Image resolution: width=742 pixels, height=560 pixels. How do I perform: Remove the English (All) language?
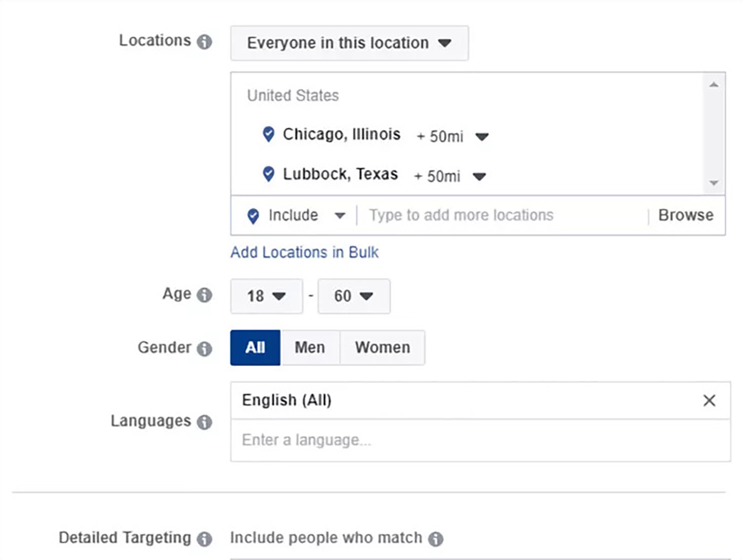(x=709, y=401)
